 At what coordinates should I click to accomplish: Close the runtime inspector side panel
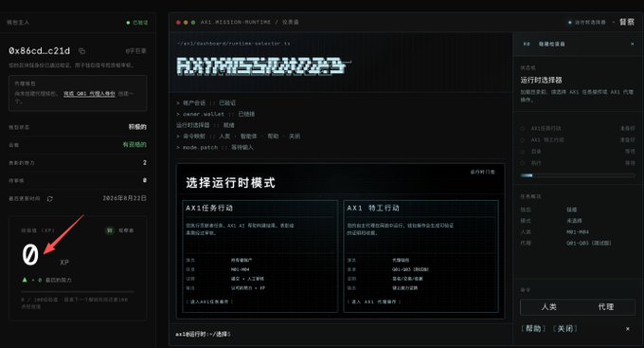[x=632, y=44]
